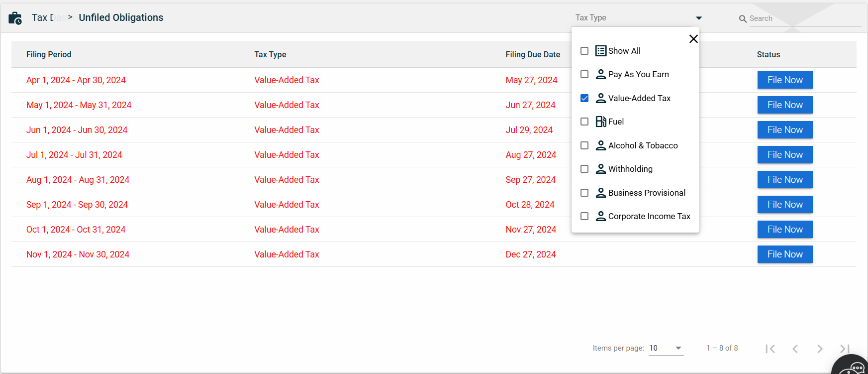Expand the Tax Type dropdown arrow

[x=698, y=18]
